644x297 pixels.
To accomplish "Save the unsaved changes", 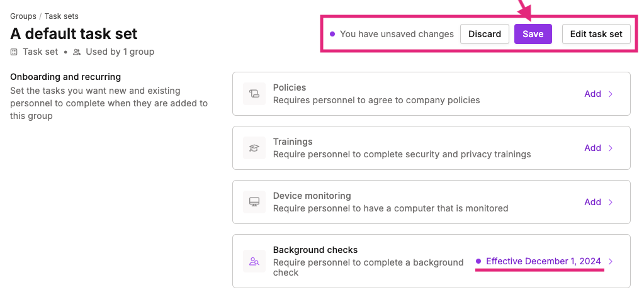I will pyautogui.click(x=533, y=34).
